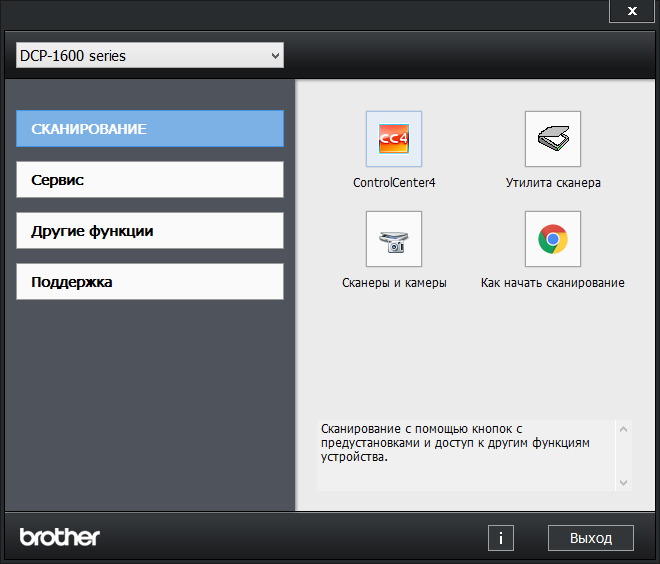Open the DCP-1600 series model dropdown
Screen dimensions: 660x564
(x=150, y=55)
